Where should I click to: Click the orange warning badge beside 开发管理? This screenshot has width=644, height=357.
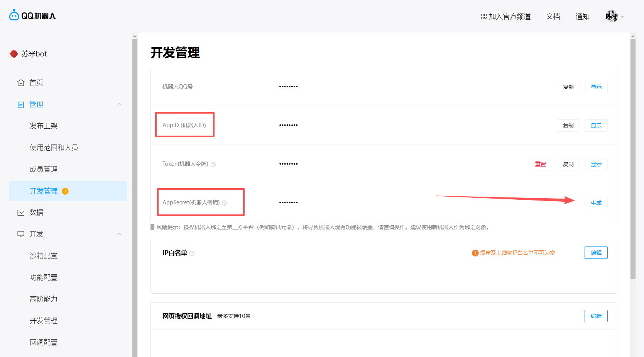click(x=65, y=191)
